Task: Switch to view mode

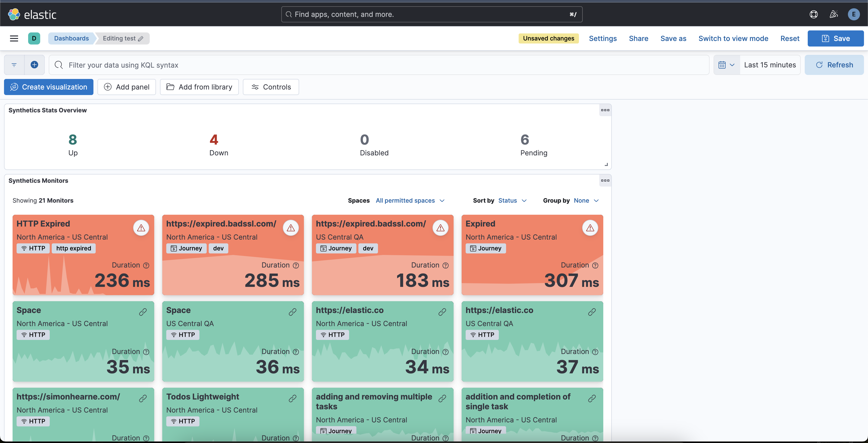Action: point(733,38)
